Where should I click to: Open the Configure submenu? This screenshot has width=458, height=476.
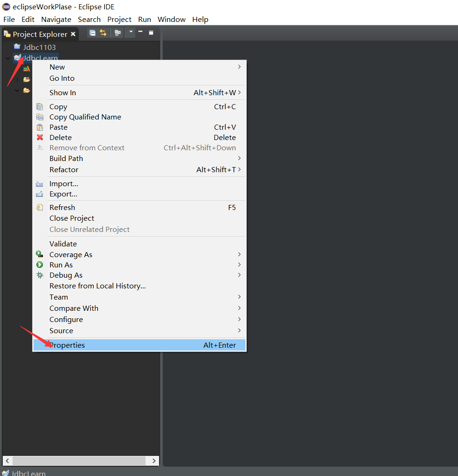[x=139, y=319]
